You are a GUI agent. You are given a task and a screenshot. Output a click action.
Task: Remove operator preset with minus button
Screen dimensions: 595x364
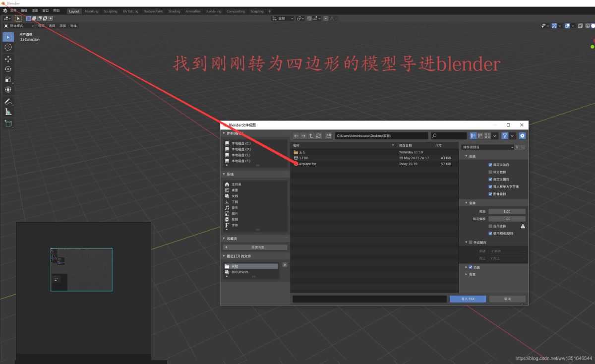pyautogui.click(x=523, y=147)
